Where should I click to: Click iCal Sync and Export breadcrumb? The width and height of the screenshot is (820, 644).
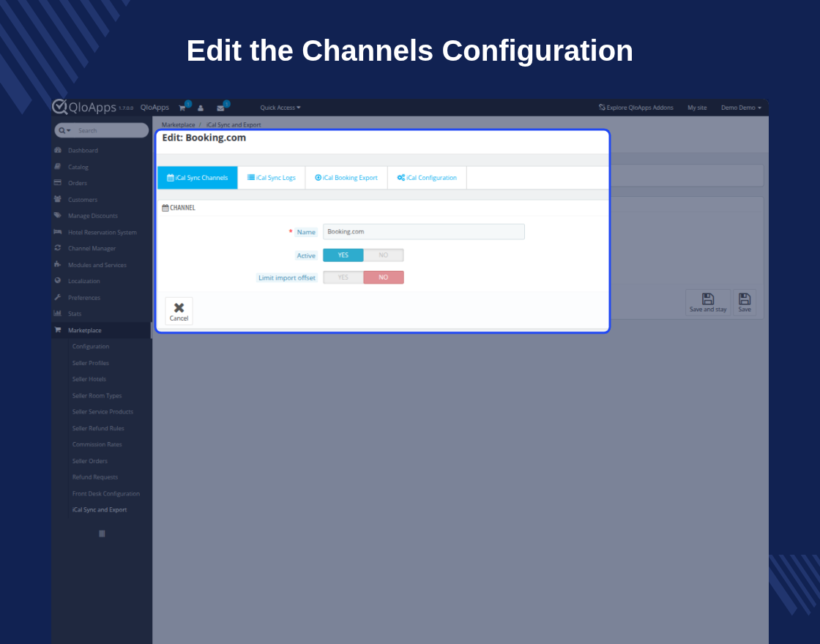[x=234, y=125]
